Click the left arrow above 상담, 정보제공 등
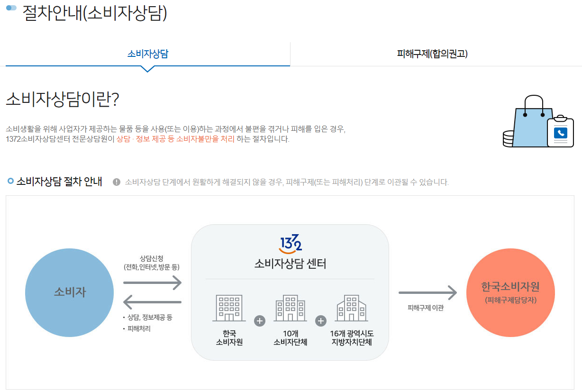 pyautogui.click(x=152, y=302)
